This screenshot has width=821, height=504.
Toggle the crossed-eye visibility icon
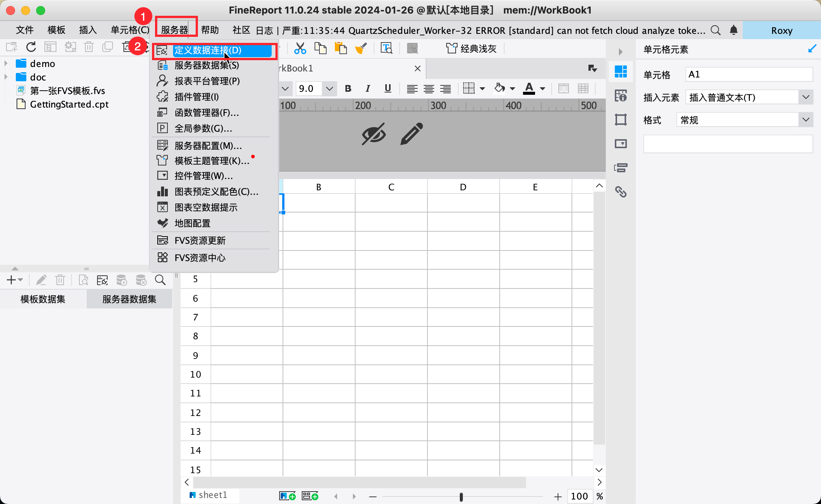click(373, 134)
